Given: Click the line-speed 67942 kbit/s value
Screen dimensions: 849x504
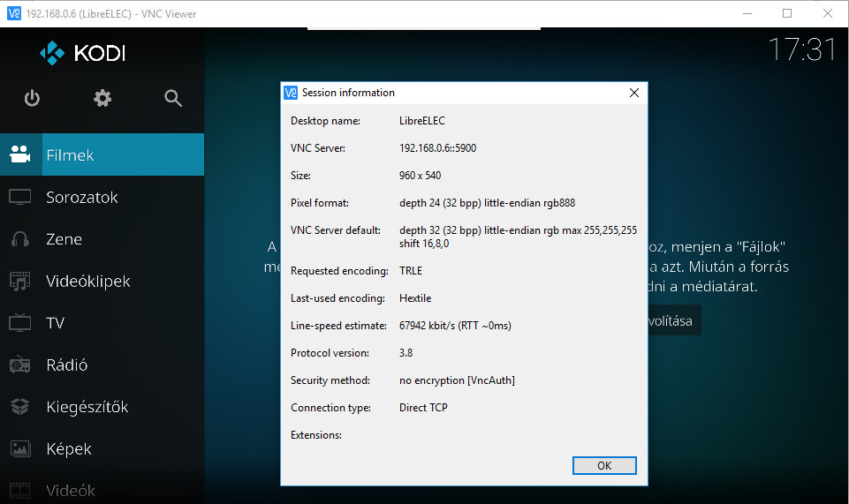Looking at the screenshot, I should coord(455,326).
